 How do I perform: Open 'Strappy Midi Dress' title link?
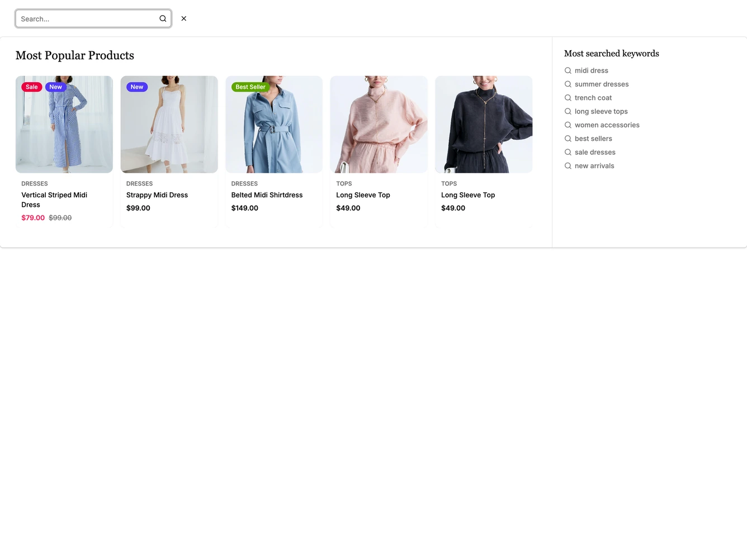tap(157, 195)
